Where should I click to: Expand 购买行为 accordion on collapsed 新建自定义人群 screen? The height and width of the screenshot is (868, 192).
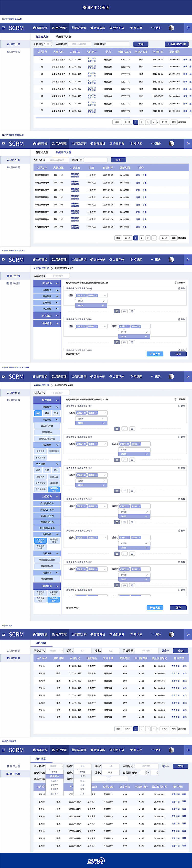(x=47, y=316)
